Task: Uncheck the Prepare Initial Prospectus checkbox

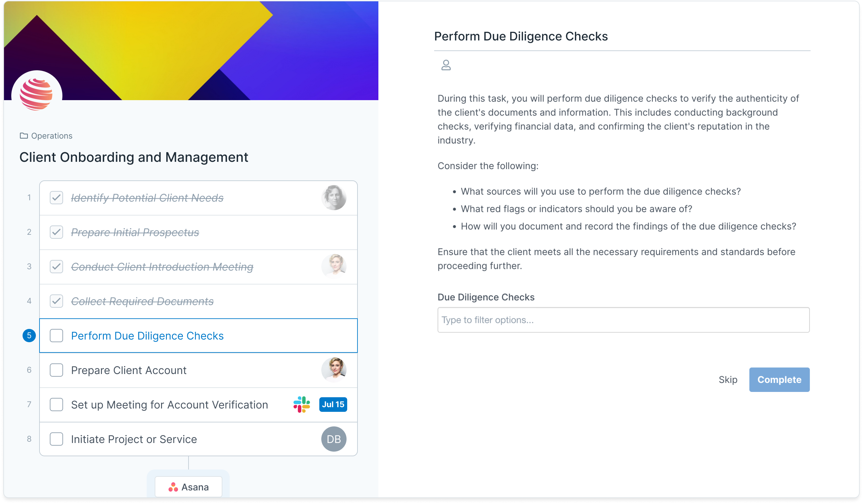Action: (x=56, y=232)
